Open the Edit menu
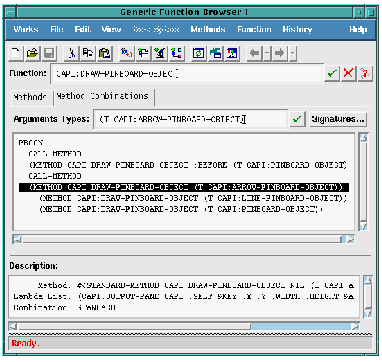This screenshot has width=382, height=362. coord(83,29)
